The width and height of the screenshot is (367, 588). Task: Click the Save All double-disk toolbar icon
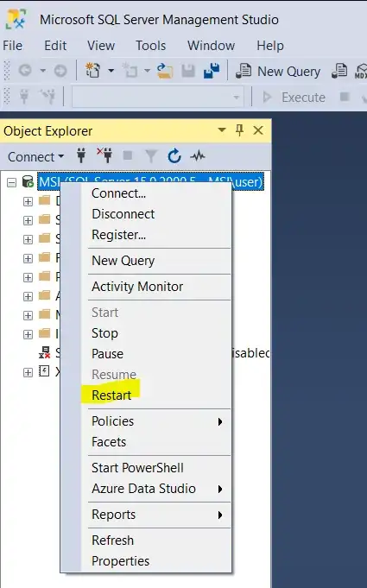coord(212,71)
